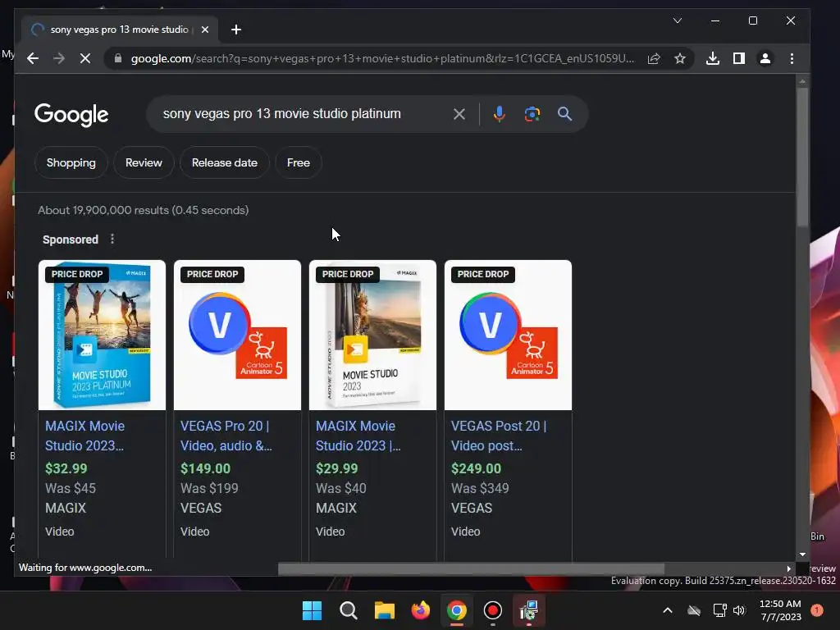The image size is (840, 630).
Task: Click the Google logo
Action: click(x=71, y=114)
